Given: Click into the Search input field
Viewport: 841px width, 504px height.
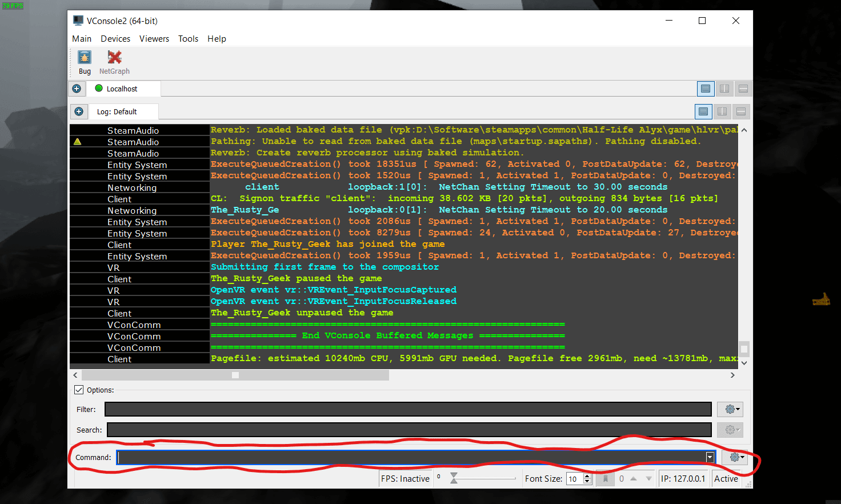Looking at the screenshot, I should coord(409,430).
